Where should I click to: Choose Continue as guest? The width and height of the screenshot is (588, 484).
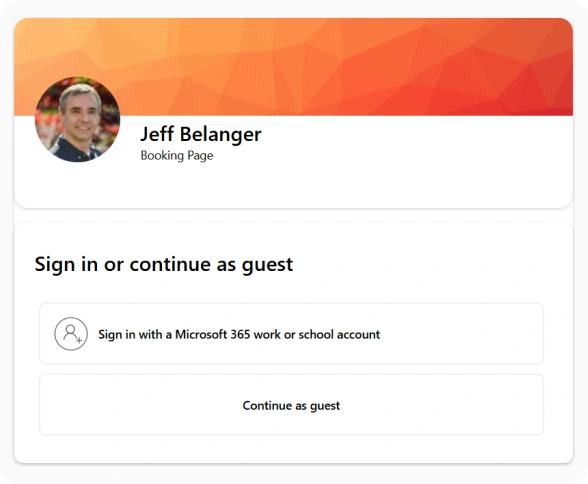tap(291, 405)
